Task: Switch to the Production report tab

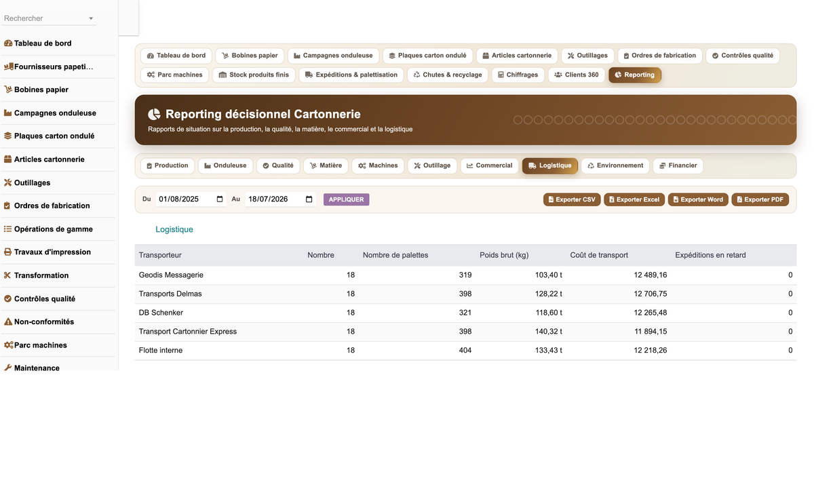Action: [168, 166]
